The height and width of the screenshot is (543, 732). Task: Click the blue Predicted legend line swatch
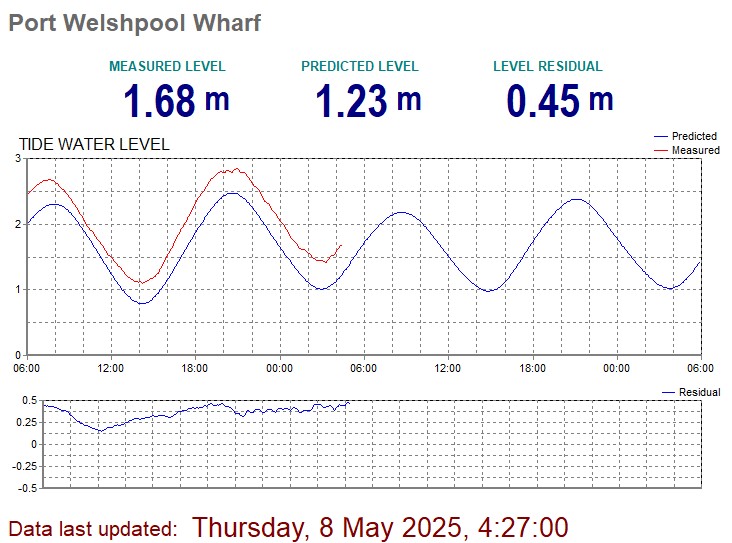661,136
